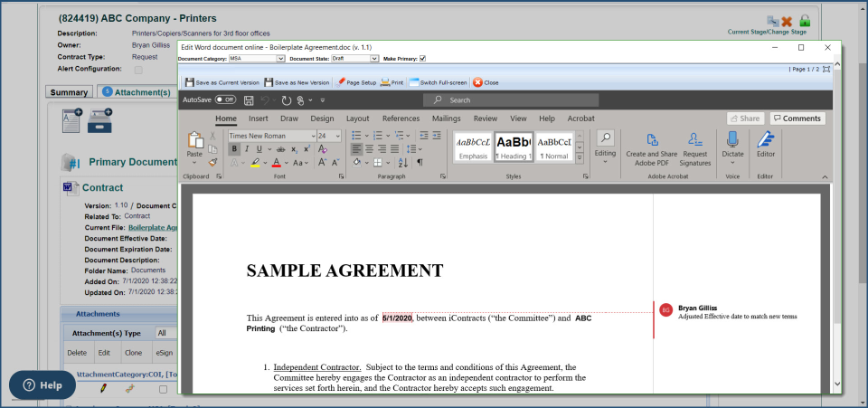
Task: Expand the Styles gallery more arrow
Action: point(580,157)
